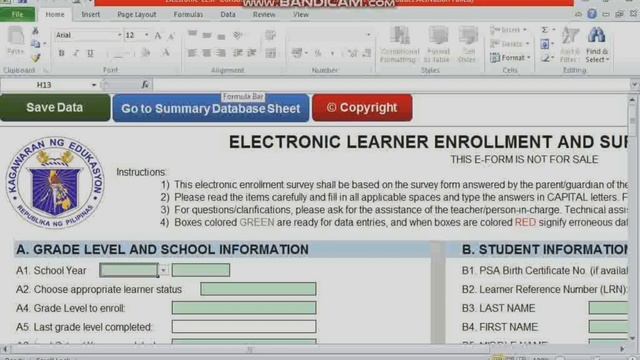
Task: Click the A4 Grade Level to enroll box
Action: coord(244,308)
